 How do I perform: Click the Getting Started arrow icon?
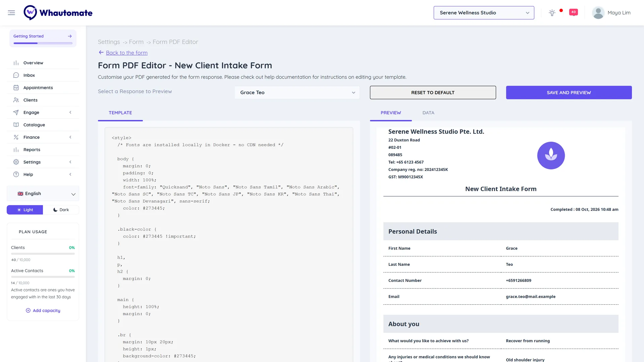click(x=70, y=36)
